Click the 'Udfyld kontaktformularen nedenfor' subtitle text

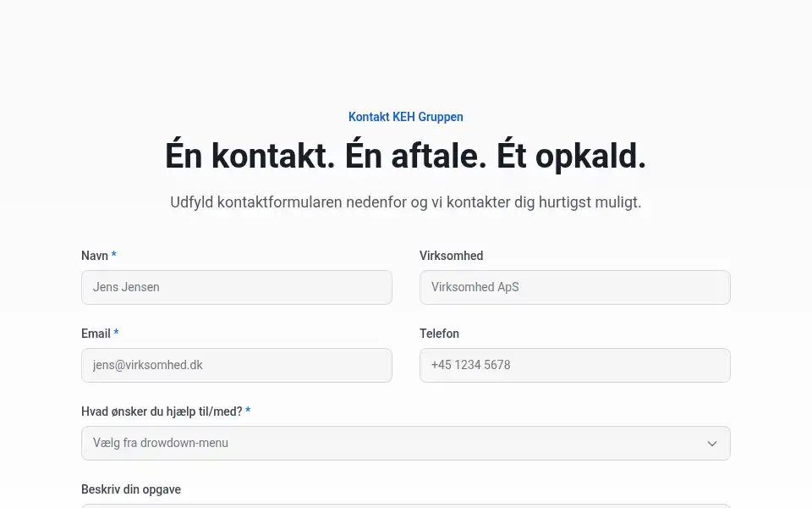405,202
